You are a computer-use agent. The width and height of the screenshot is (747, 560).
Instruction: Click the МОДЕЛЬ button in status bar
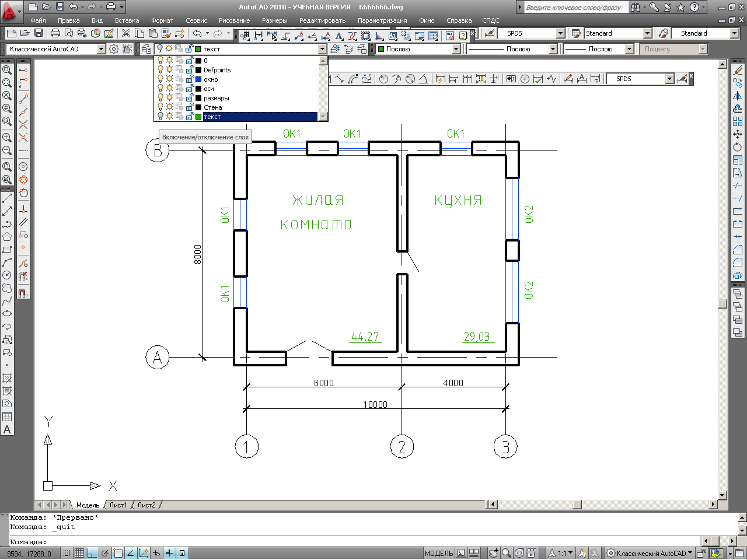coord(439,553)
